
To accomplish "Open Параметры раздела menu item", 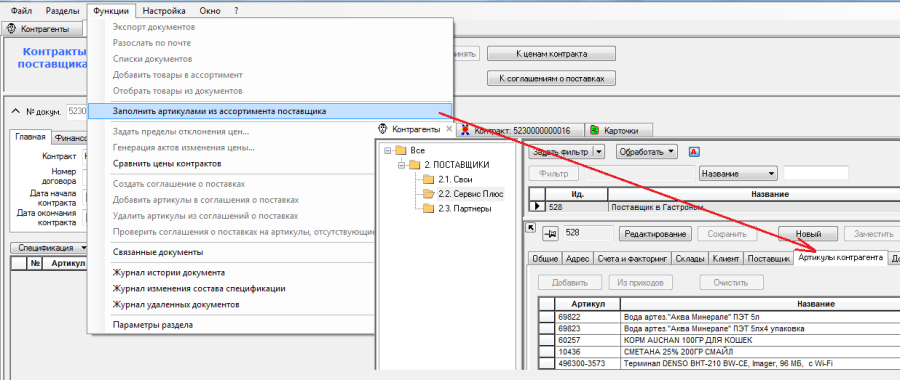I will [153, 325].
